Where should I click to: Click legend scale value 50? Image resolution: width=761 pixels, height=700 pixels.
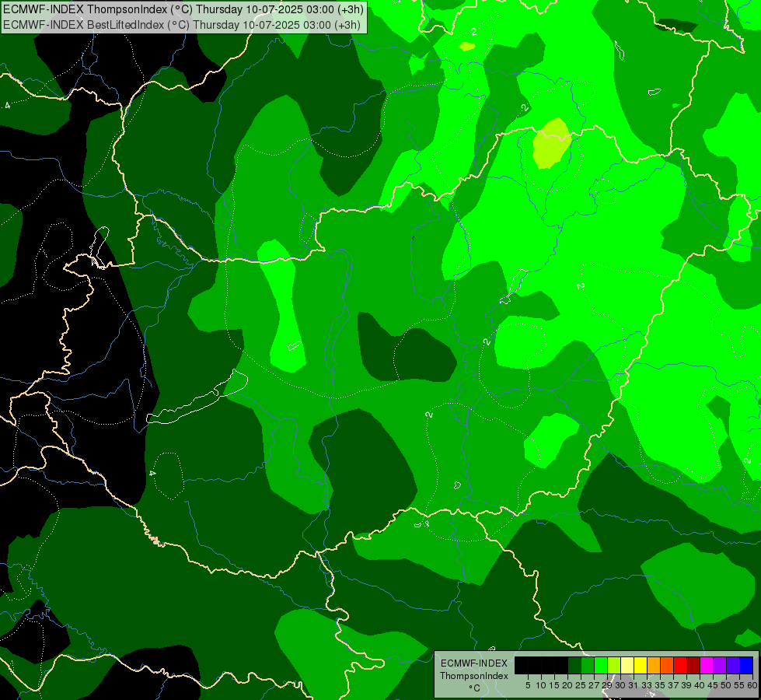point(727,685)
